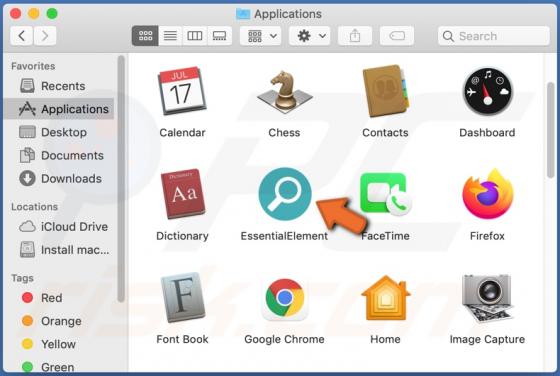Screen dimensions: 560x376
Task: Click the Edit Tags toolbar button
Action: click(x=396, y=36)
